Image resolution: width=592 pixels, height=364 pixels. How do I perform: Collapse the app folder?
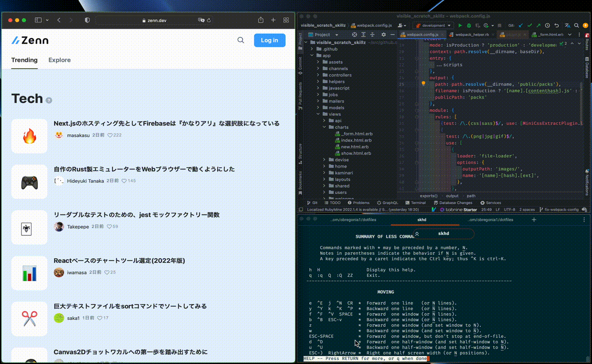point(312,56)
